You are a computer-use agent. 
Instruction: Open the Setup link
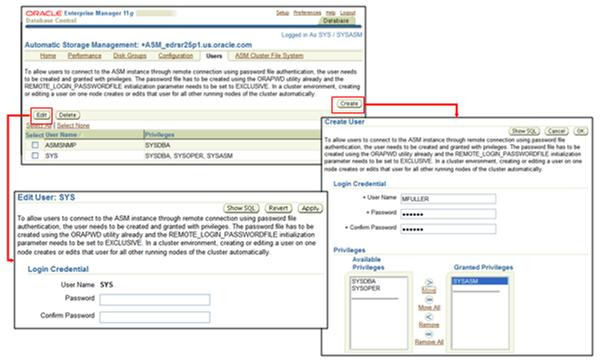coord(282,13)
